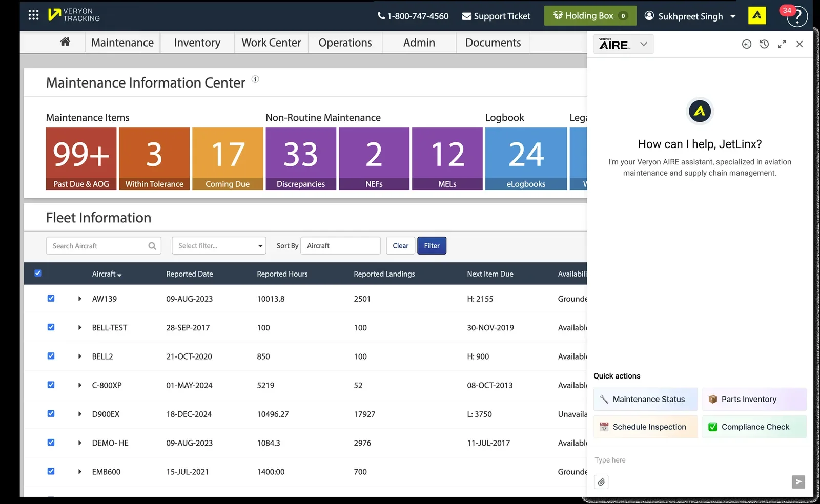
Task: Open the Maintenance menu
Action: tap(122, 43)
